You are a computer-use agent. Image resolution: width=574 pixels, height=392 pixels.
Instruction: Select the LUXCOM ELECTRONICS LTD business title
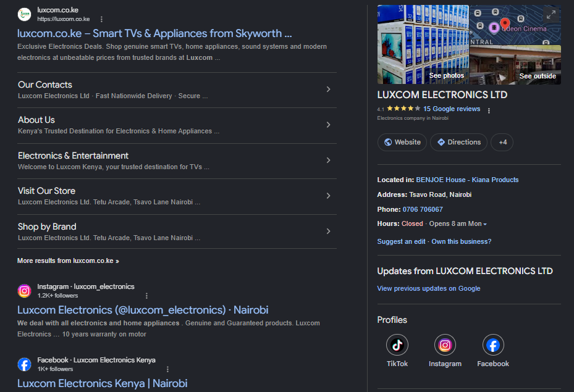[442, 94]
